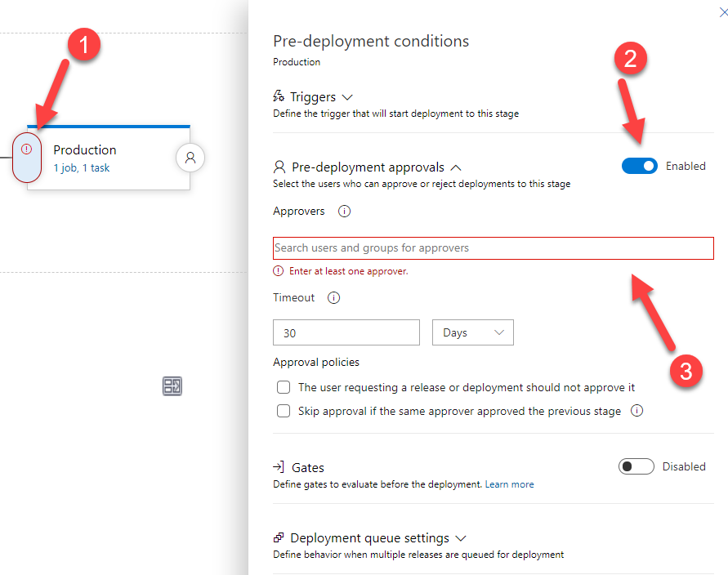The height and width of the screenshot is (575, 728).
Task: Click the info icon next to Approvers
Action: pyautogui.click(x=343, y=211)
